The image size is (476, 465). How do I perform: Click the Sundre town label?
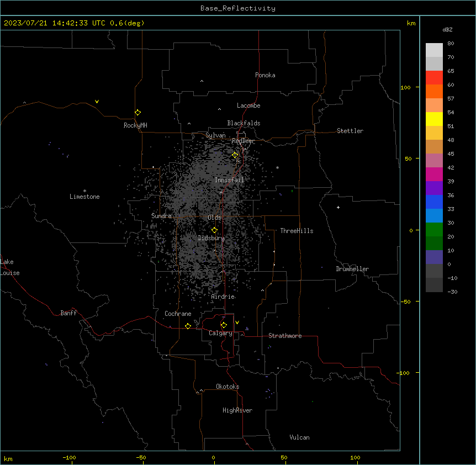(x=161, y=216)
